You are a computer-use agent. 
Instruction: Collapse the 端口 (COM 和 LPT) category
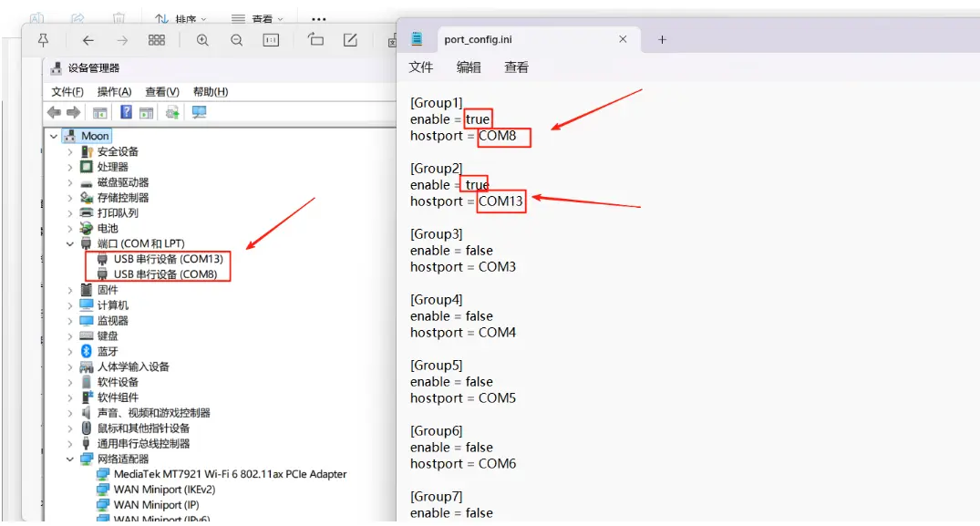[70, 243]
